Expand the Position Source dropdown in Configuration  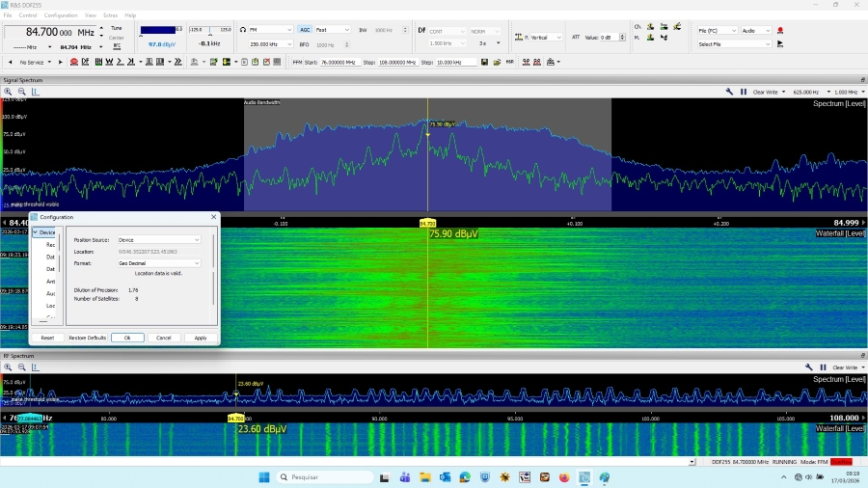(x=159, y=240)
